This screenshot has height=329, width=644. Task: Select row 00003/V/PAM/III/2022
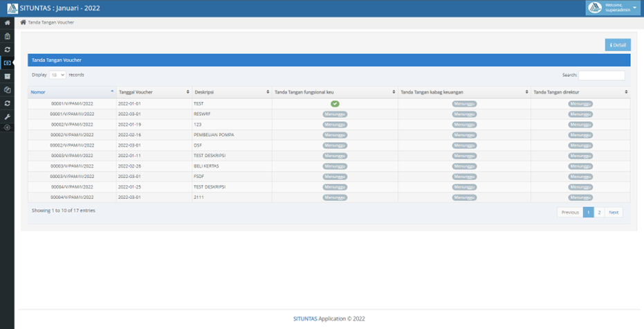(x=329, y=177)
